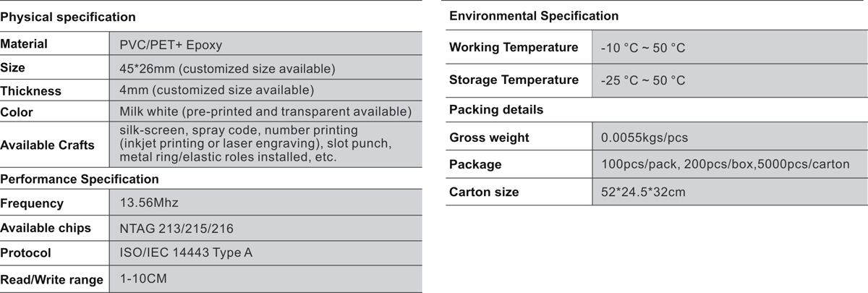Click the NTAG 213/215/216 chips value
Screen dimensions: 868x293
pyautogui.click(x=176, y=229)
